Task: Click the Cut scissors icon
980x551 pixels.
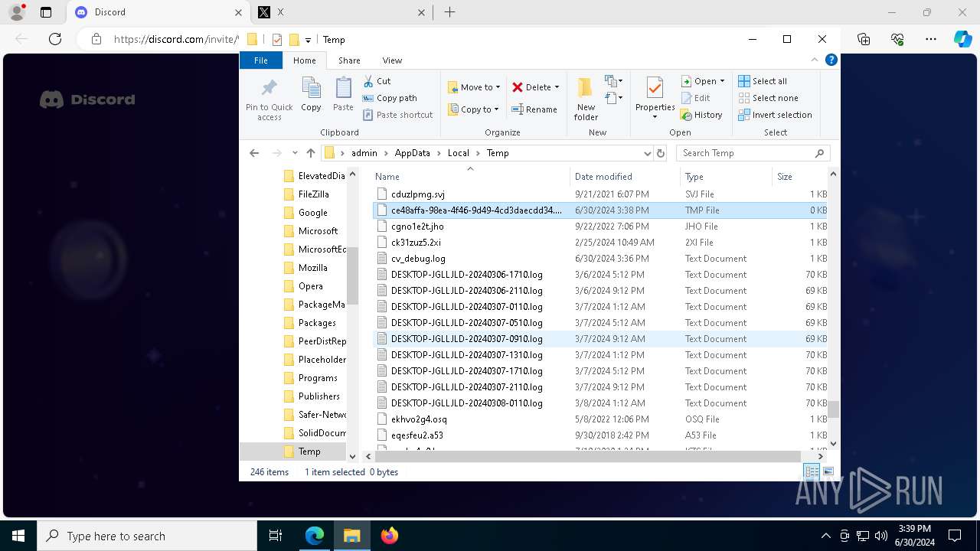Action: (368, 81)
